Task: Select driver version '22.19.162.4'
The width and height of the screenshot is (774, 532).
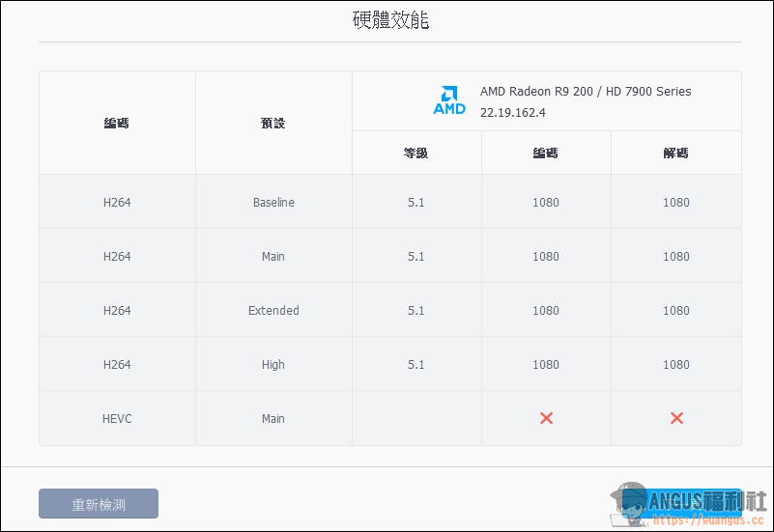Action: (513, 112)
